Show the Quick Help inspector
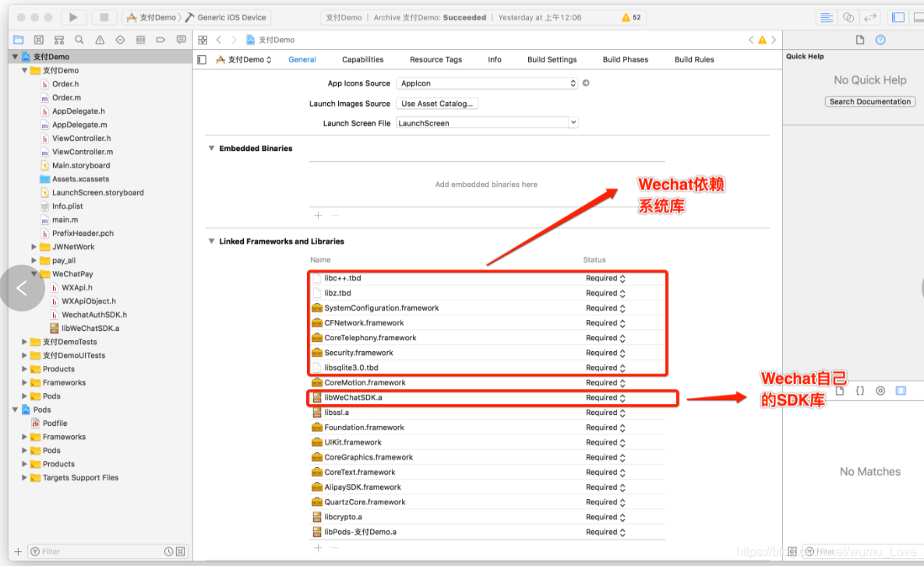The width and height of the screenshot is (924, 566). tap(880, 40)
